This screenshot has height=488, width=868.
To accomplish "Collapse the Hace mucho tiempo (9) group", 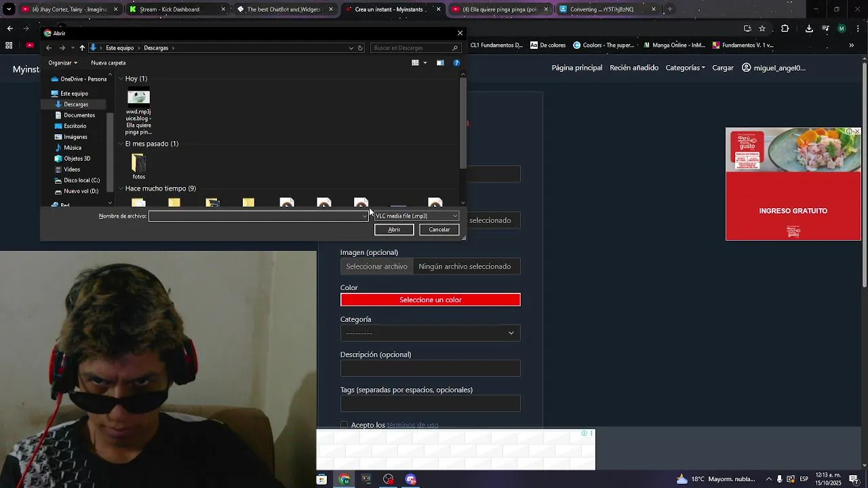I will coord(121,188).
